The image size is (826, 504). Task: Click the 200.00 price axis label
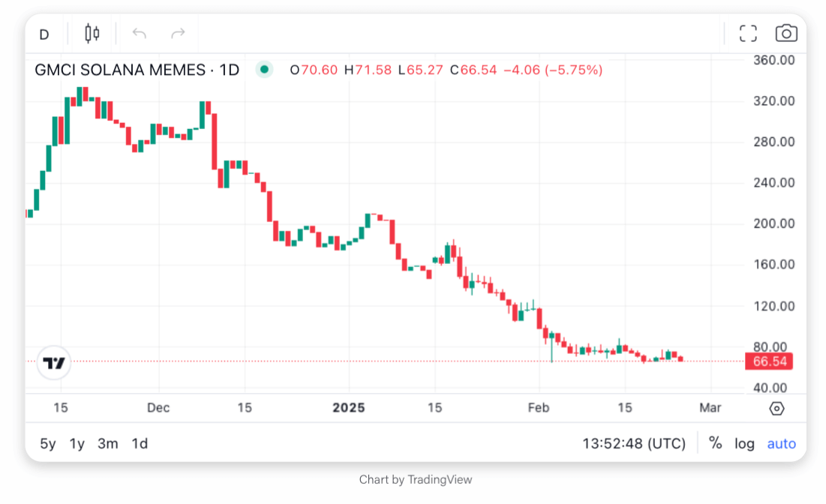(x=773, y=223)
